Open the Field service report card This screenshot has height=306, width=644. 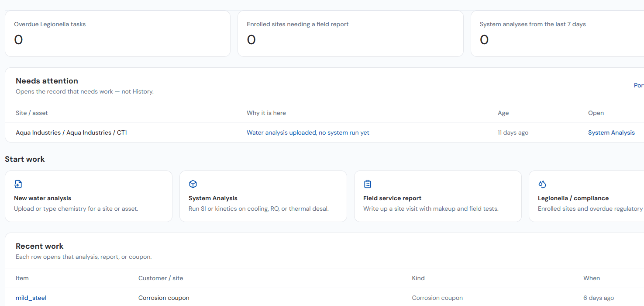[x=438, y=196]
